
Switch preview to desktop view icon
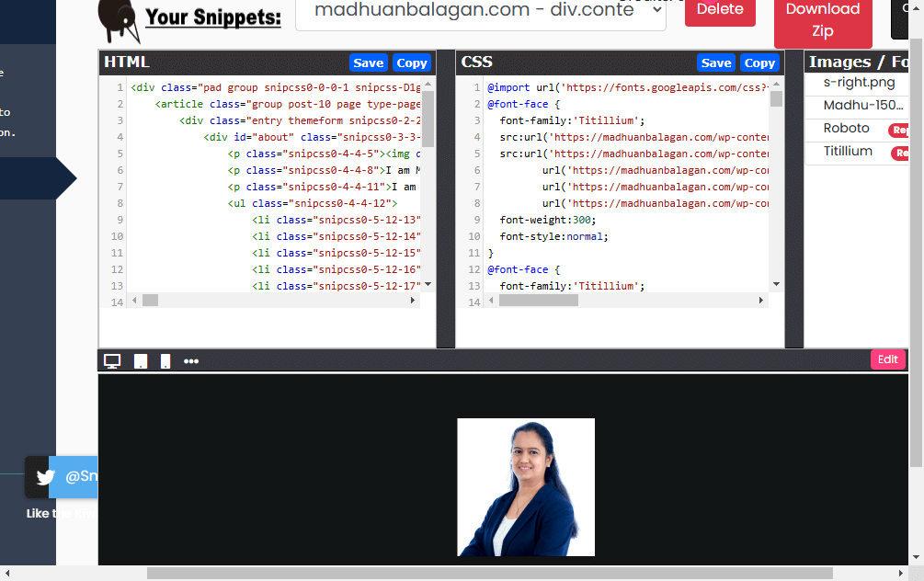tap(112, 361)
